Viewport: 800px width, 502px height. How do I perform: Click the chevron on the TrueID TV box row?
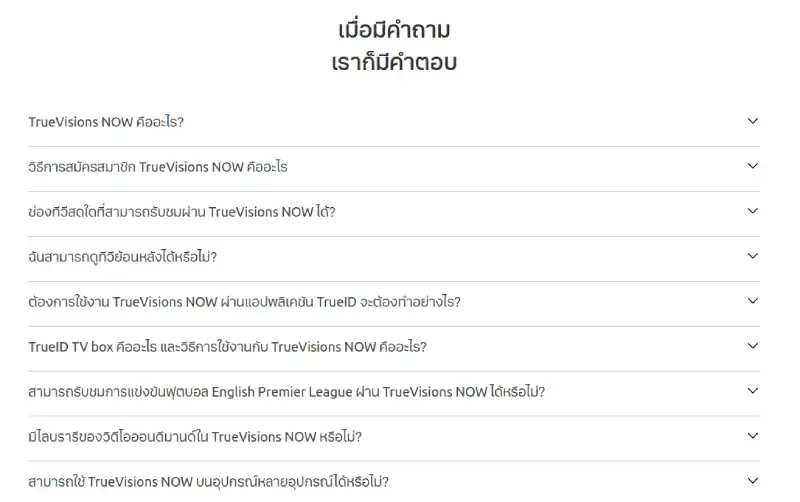click(x=753, y=346)
